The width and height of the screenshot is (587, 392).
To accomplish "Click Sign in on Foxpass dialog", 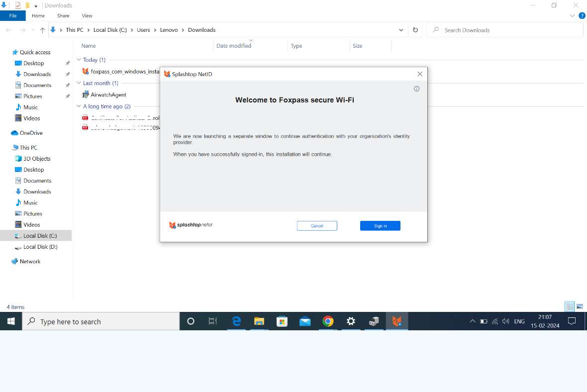I will (380, 225).
